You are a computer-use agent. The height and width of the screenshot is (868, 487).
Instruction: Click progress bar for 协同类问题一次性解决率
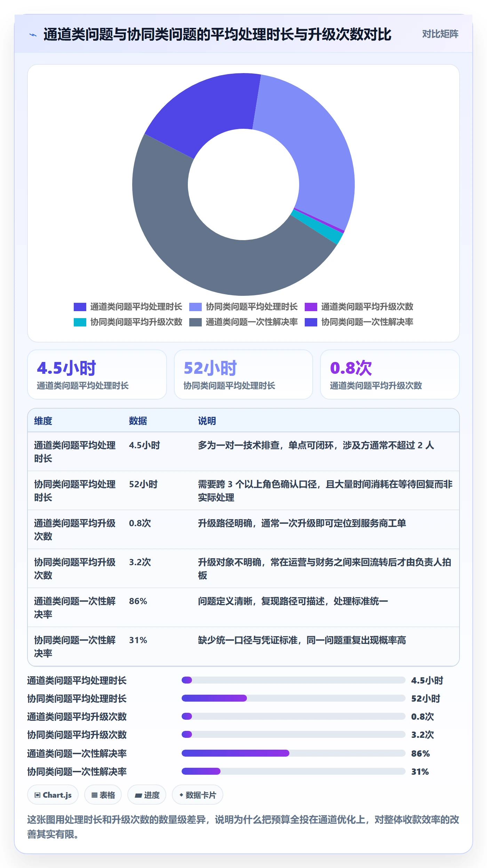coord(293,771)
